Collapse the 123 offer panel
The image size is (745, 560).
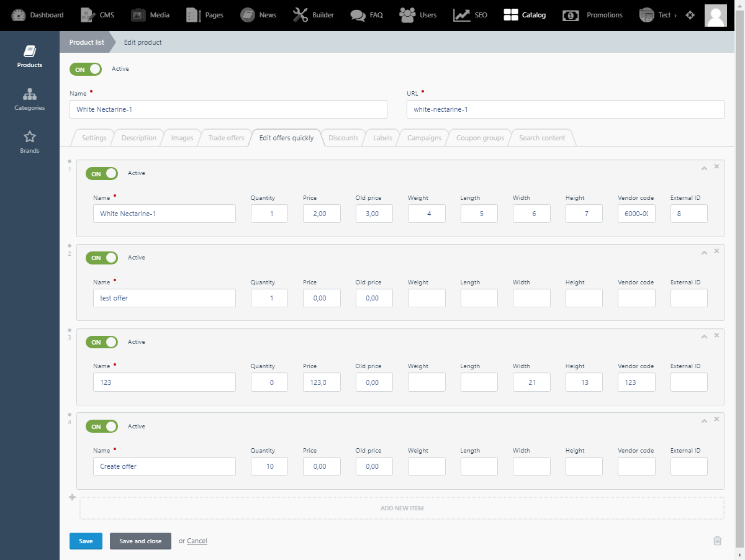pyautogui.click(x=704, y=336)
